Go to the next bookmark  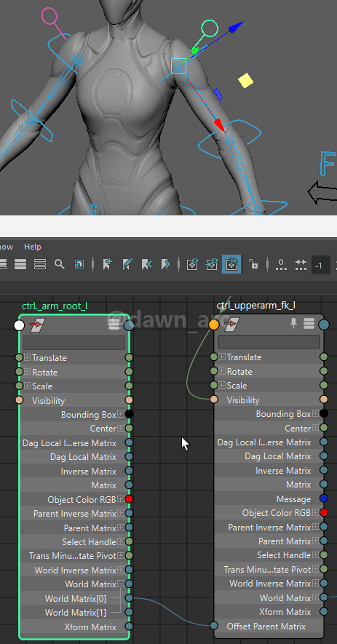165,263
